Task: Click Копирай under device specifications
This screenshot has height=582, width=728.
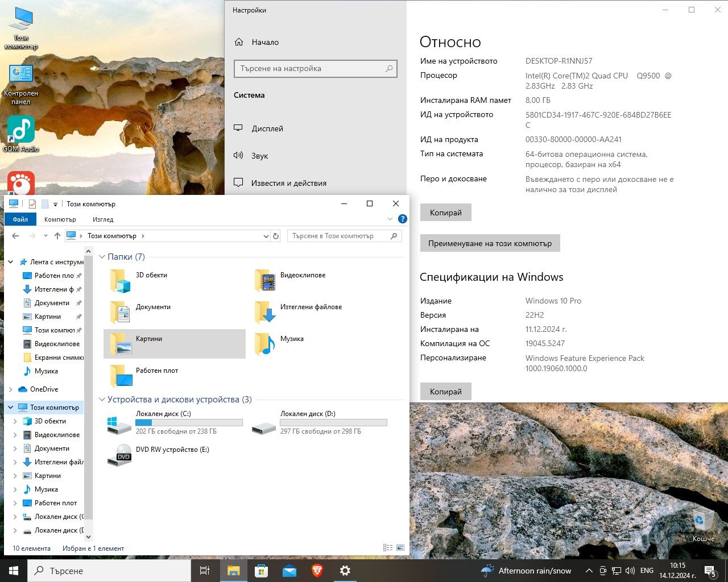Action: [x=446, y=213]
